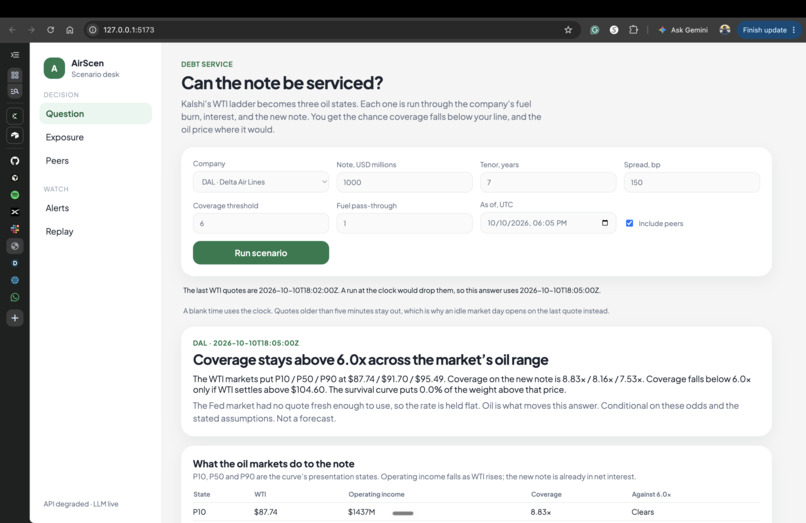Click the $1437M operating income value
The width and height of the screenshot is (806, 523).
361,512
